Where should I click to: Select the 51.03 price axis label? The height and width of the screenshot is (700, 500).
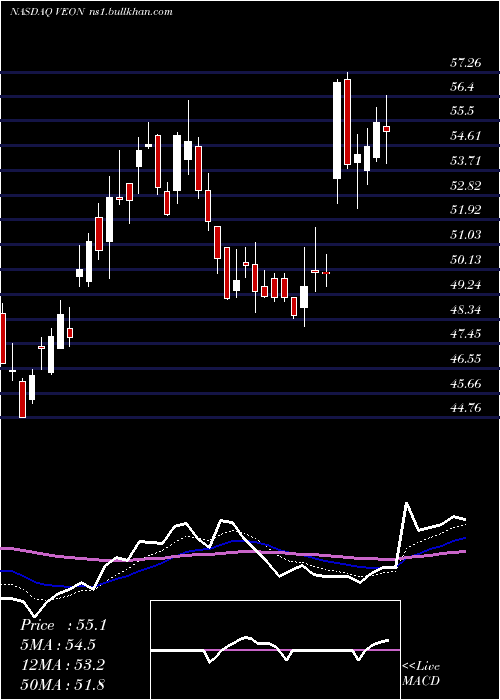click(466, 235)
